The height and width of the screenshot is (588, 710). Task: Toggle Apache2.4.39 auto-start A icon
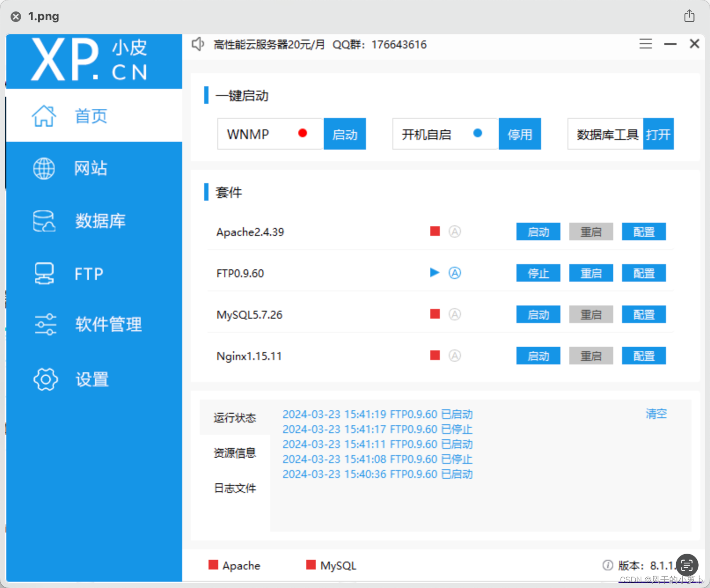pos(455,231)
